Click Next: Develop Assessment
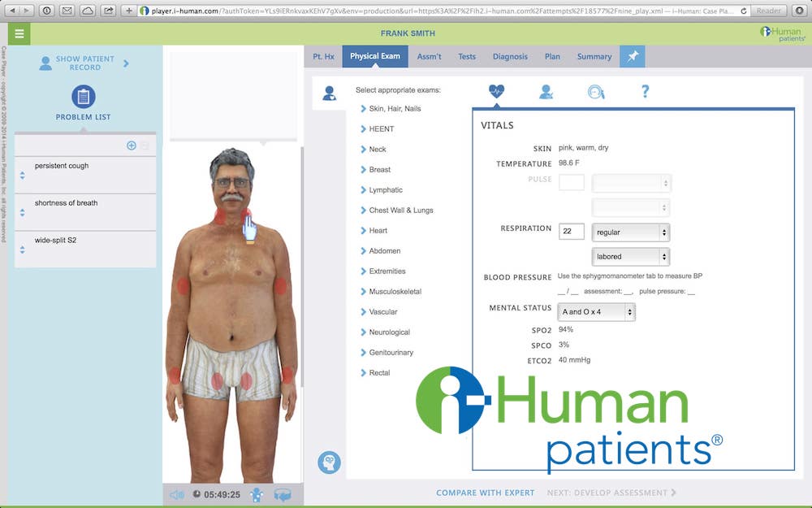812x508 pixels. [611, 493]
